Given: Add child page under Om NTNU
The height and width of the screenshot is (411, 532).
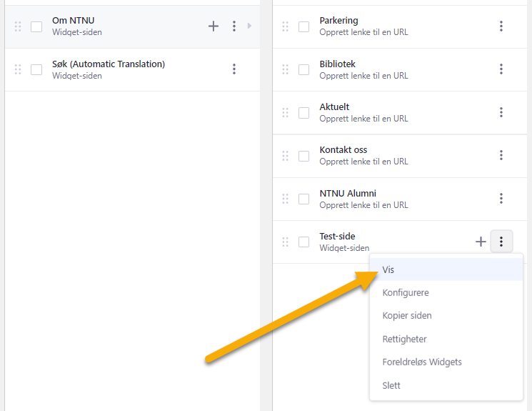Looking at the screenshot, I should 214,26.
